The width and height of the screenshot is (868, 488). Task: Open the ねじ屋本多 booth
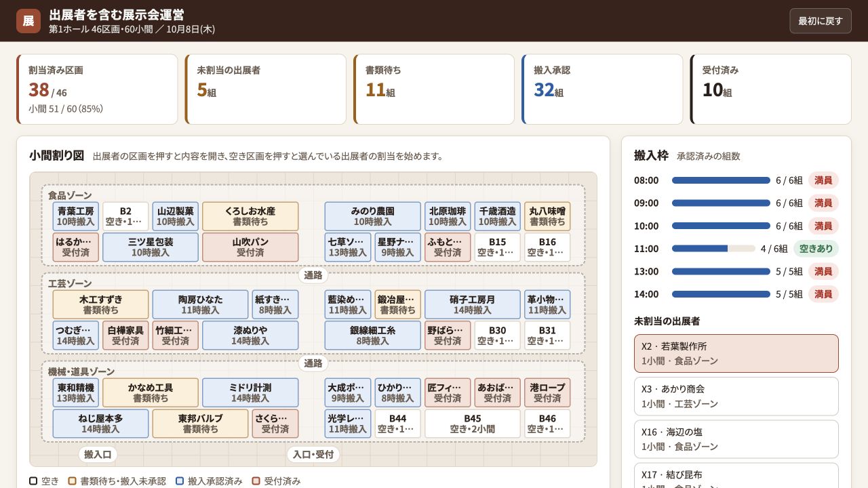pos(100,424)
